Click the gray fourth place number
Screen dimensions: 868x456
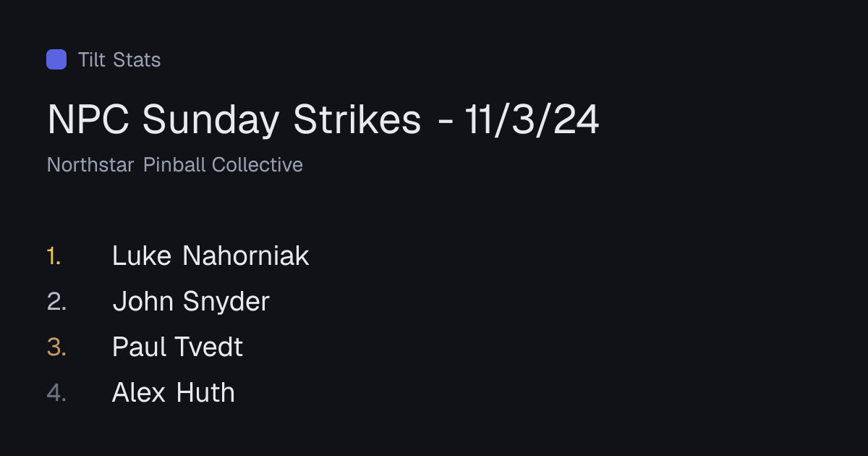[x=56, y=392]
